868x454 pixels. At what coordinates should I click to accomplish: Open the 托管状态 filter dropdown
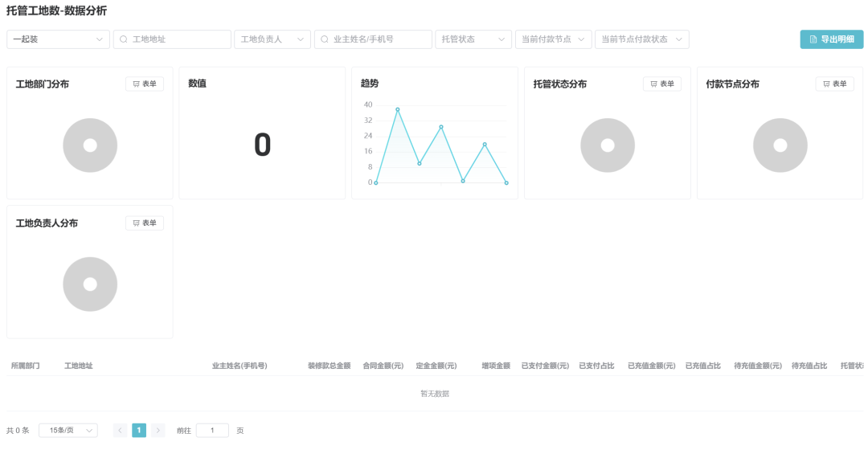(x=473, y=39)
